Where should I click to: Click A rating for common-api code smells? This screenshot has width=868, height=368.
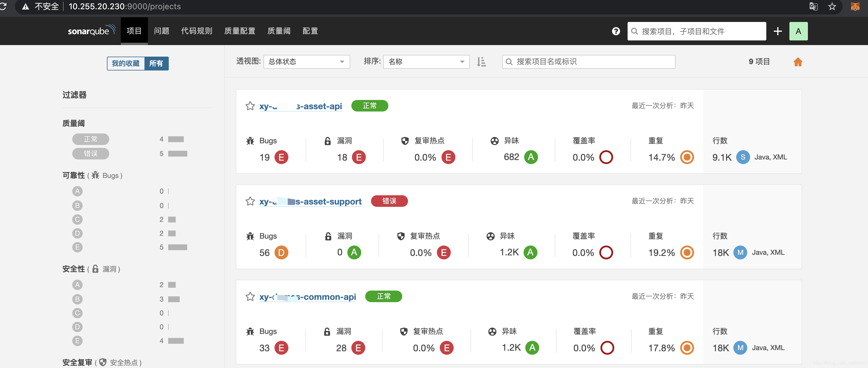[x=532, y=348]
